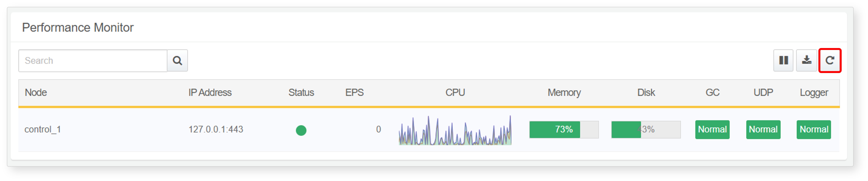Click the GC Normal status badge
Image resolution: width=868 pixels, height=181 pixels.
tap(712, 130)
